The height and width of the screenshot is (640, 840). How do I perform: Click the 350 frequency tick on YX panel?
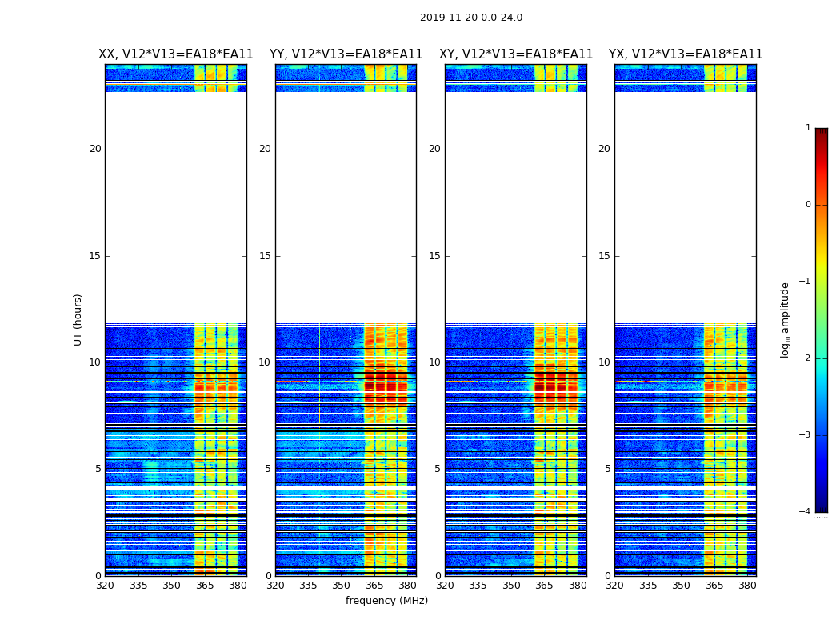pos(681,586)
